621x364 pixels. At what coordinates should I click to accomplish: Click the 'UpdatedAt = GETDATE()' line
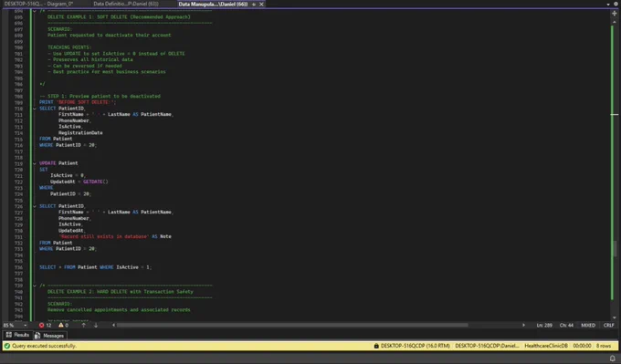pos(79,182)
